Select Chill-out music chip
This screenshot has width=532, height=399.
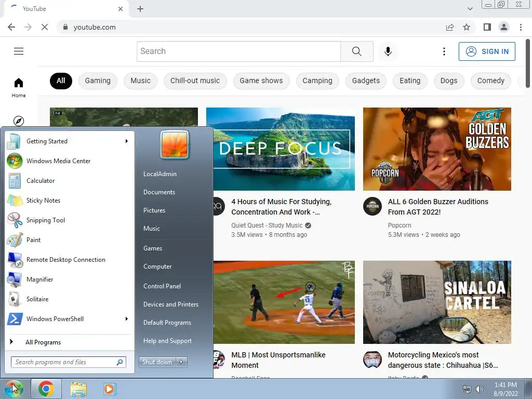(195, 81)
